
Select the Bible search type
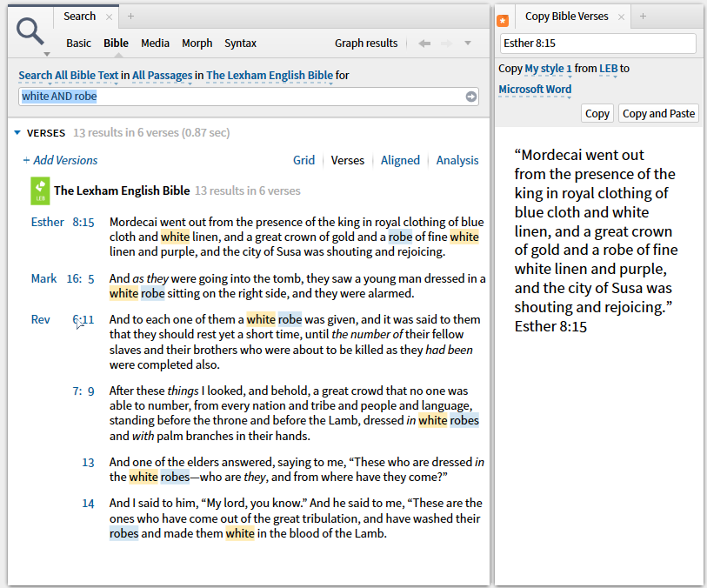[x=116, y=43]
